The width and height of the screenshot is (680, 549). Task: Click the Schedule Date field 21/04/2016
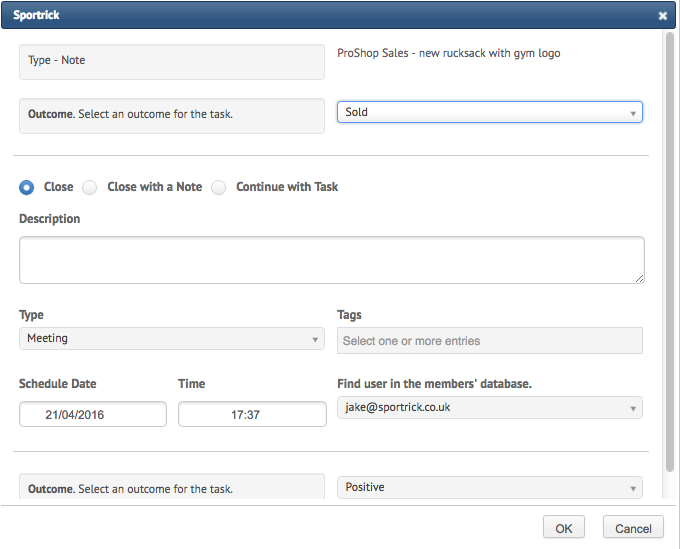click(93, 414)
